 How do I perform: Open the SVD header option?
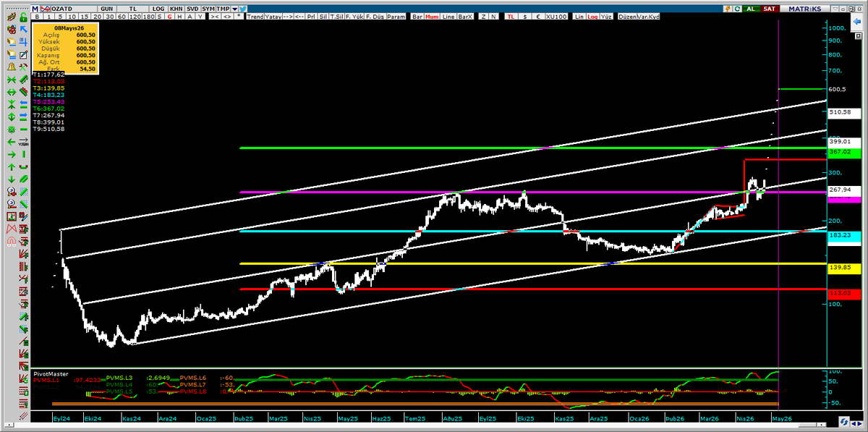click(x=192, y=9)
